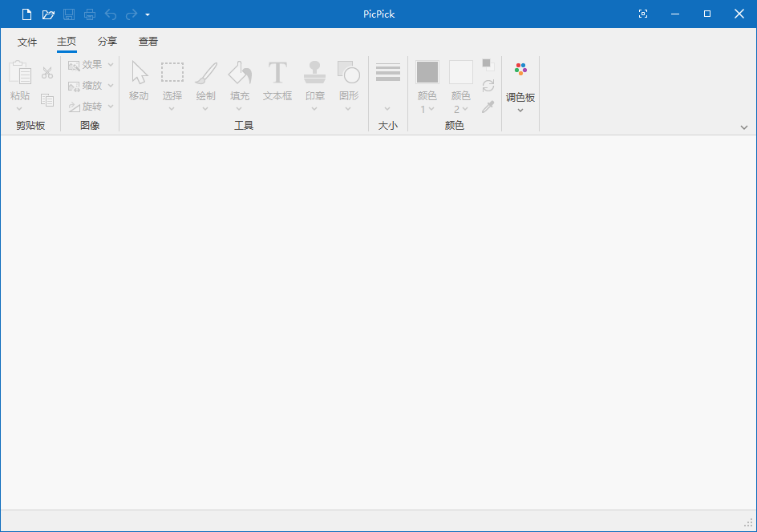Image resolution: width=757 pixels, height=532 pixels.
Task: Click the screen capture icon in title bar
Action: (x=643, y=14)
